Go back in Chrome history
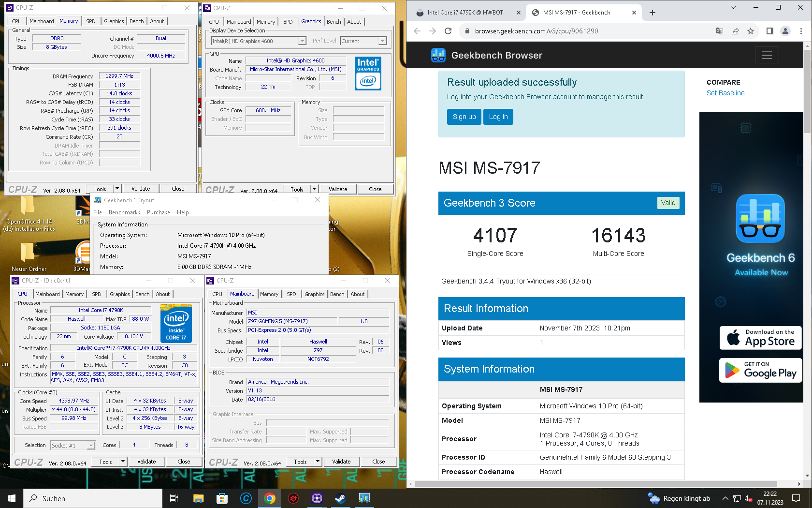The image size is (812, 508). (417, 31)
